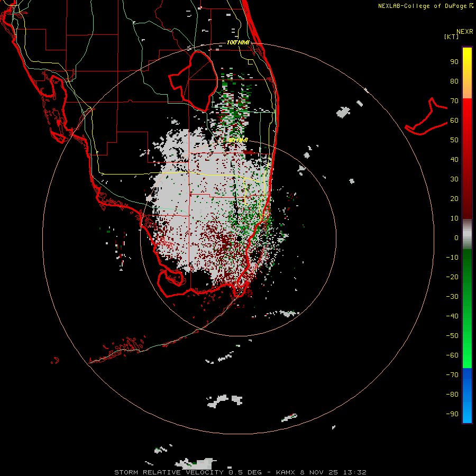Image resolution: width=476 pixels, height=476 pixels.
Task: Click the 80 value on velocity scale
Action: pos(454,81)
